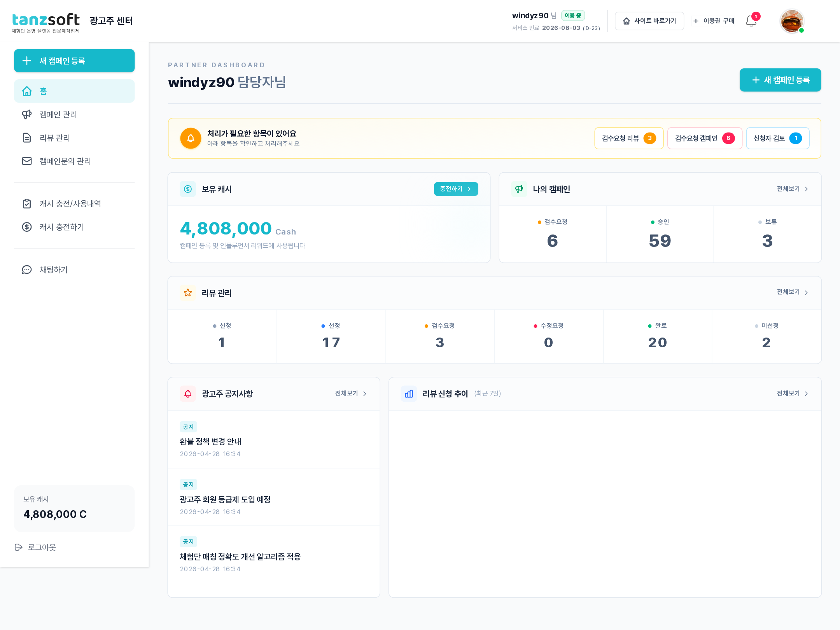Screen dimensions: 840x630
Task: Click the plus icon in sidebar 새 캠페인 등록
Action: (x=27, y=61)
